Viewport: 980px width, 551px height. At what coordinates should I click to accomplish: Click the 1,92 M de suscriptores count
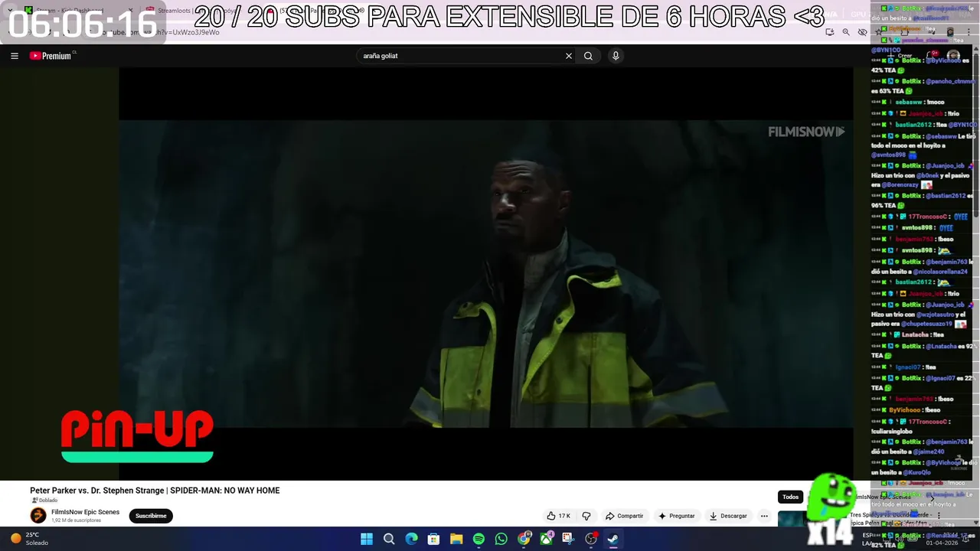(76, 520)
